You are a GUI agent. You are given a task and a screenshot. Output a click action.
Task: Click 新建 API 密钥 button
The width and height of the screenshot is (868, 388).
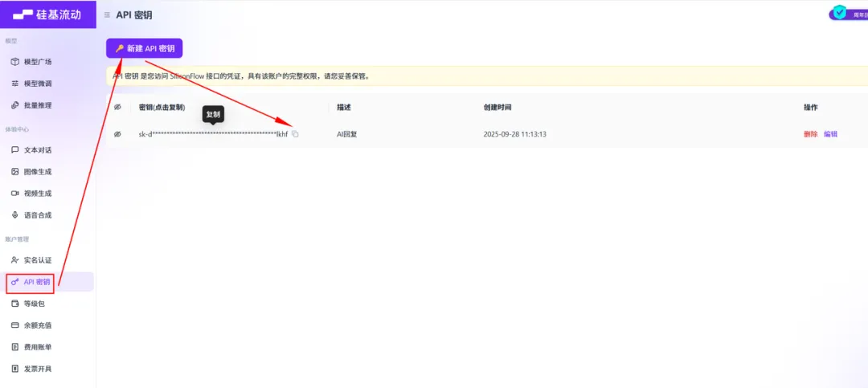tap(145, 48)
